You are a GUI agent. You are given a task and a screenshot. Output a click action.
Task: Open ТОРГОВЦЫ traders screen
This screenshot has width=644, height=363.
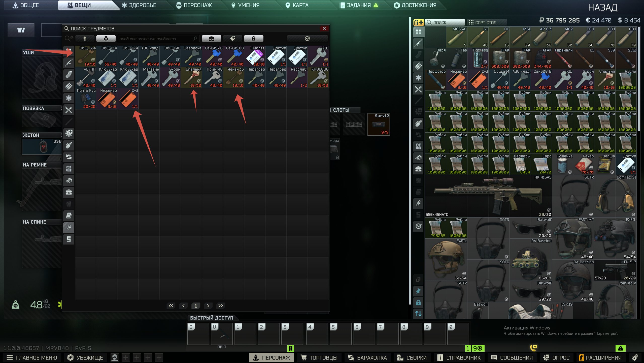click(319, 358)
